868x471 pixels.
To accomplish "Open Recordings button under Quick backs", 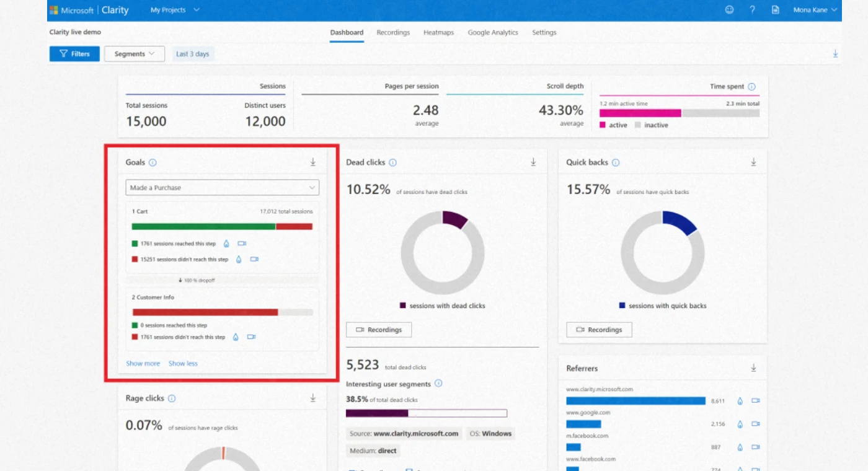I will [x=599, y=330].
